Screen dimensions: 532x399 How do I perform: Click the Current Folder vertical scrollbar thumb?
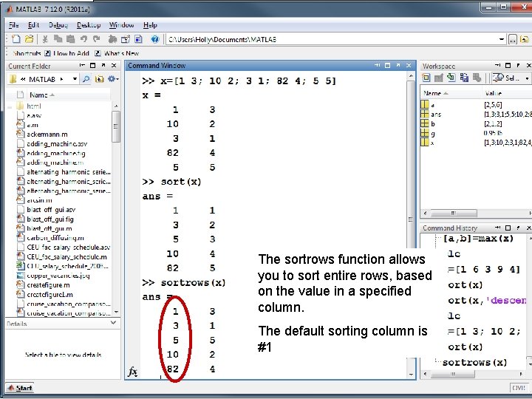(x=116, y=126)
